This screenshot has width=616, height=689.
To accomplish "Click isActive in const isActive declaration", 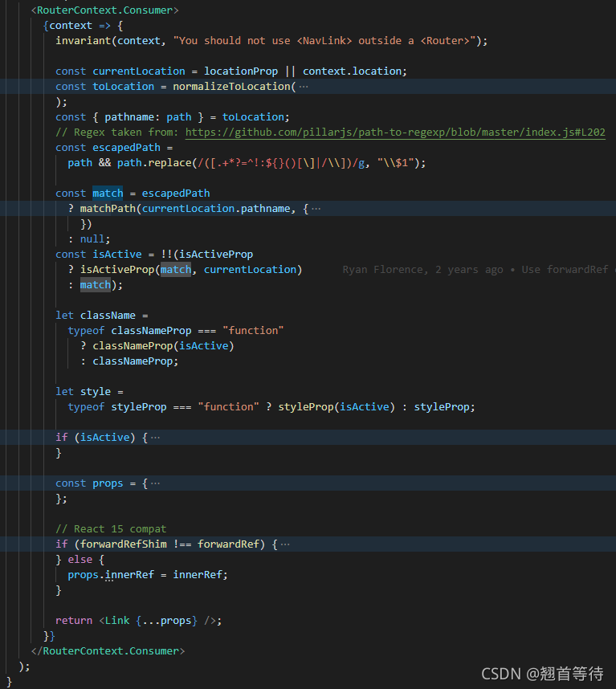I will coord(117,255).
